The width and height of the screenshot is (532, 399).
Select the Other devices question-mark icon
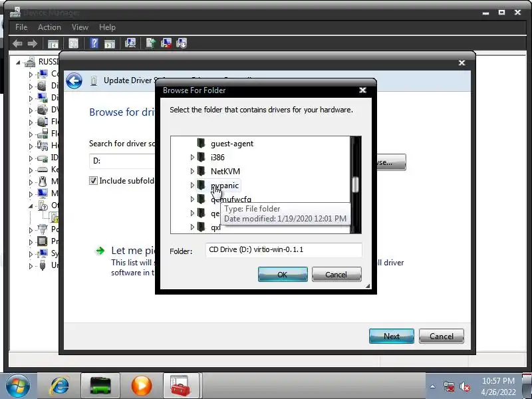tap(43, 205)
